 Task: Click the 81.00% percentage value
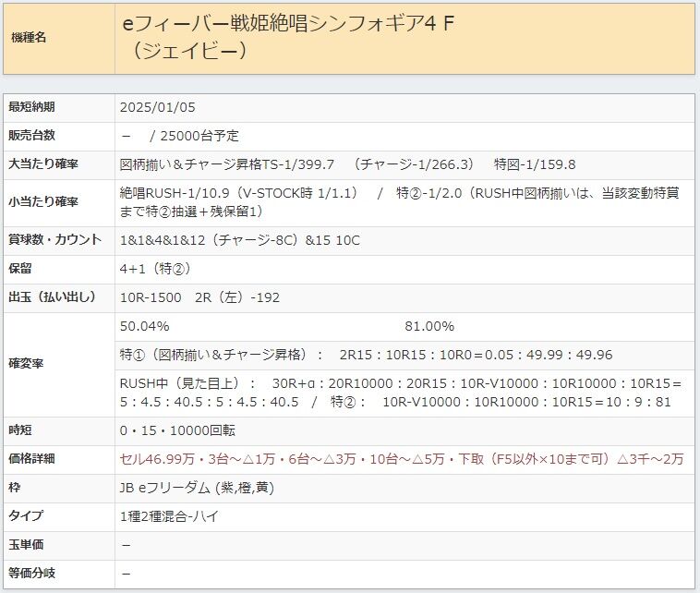(429, 326)
